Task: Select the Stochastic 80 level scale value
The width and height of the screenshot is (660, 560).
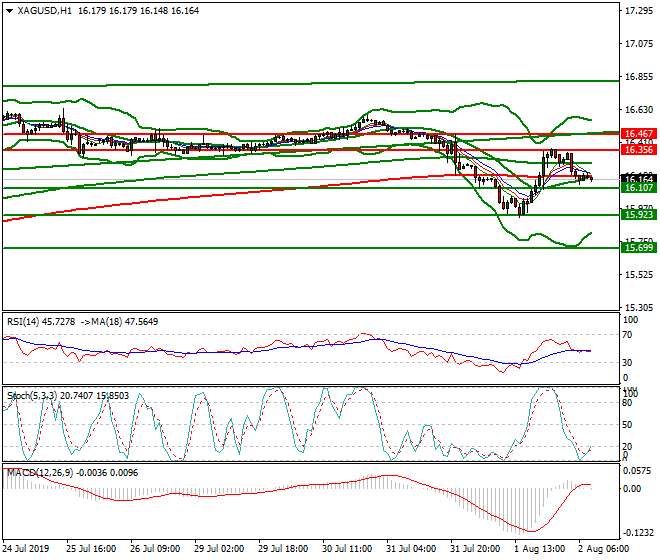Action: (x=627, y=403)
